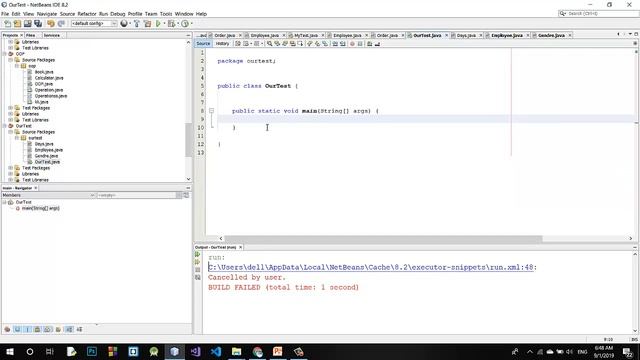This screenshot has height=360, width=640.
Task: Click the New Project toolbar icon
Action: 18,24
